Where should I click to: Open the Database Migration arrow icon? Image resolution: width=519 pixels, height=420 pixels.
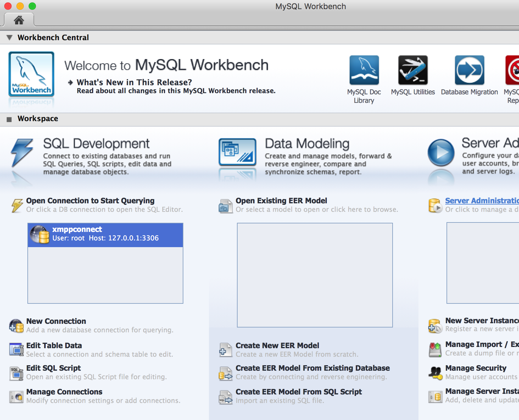pyautogui.click(x=470, y=70)
